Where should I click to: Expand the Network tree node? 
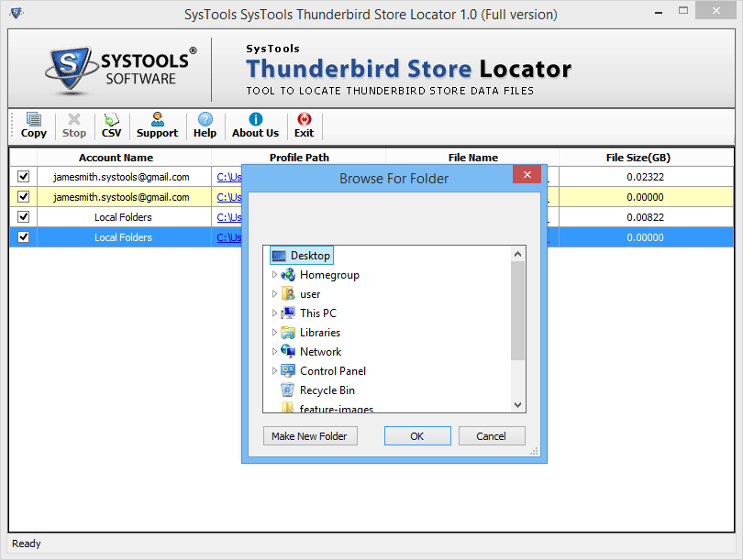coord(274,352)
